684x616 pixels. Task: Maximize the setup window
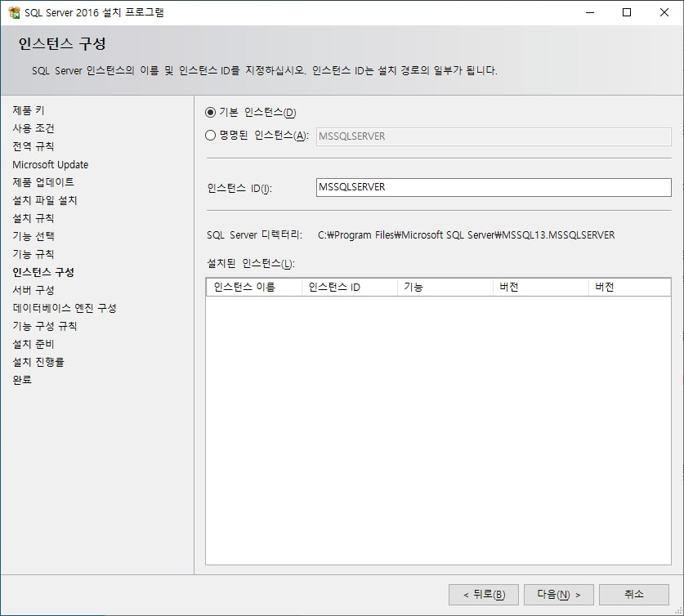(x=627, y=12)
